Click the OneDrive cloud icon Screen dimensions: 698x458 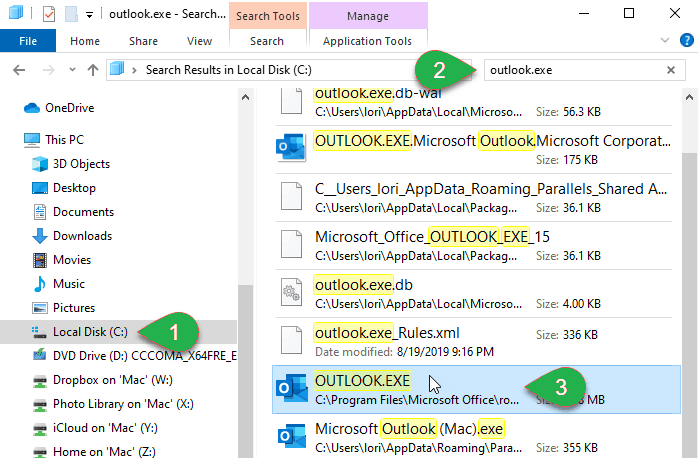(32, 108)
